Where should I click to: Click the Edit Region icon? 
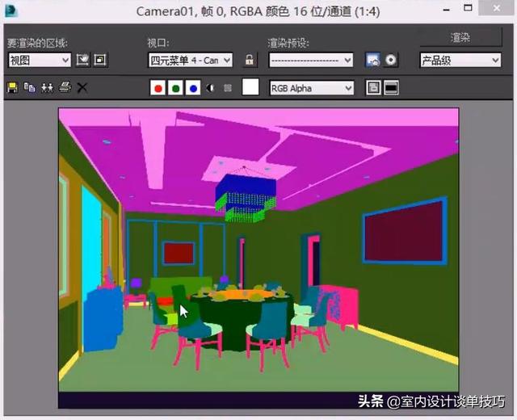point(82,60)
